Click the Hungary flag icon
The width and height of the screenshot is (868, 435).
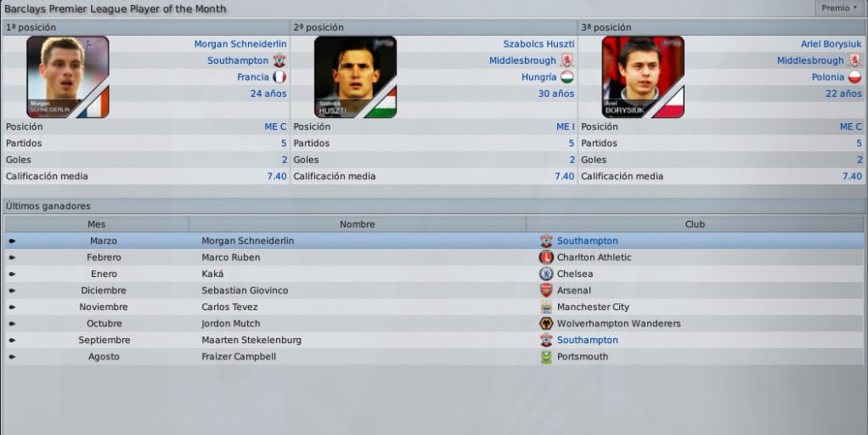click(x=567, y=77)
